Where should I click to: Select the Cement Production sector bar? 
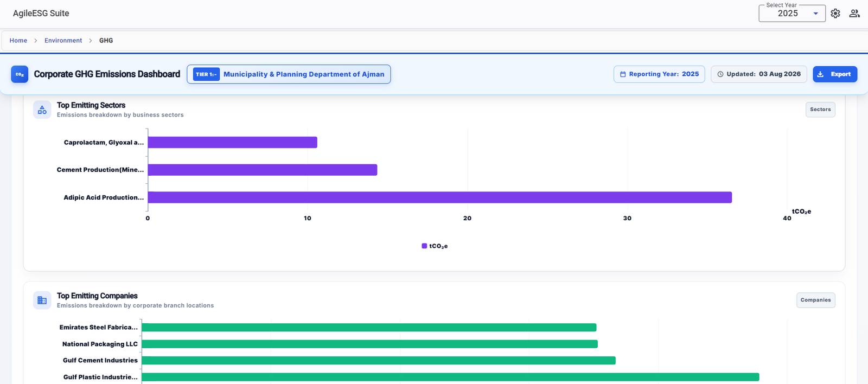coord(263,170)
